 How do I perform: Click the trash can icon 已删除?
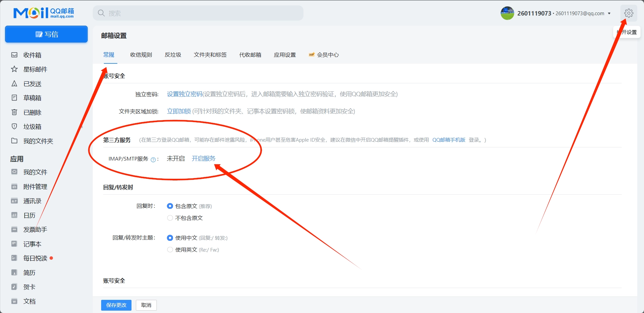(14, 112)
